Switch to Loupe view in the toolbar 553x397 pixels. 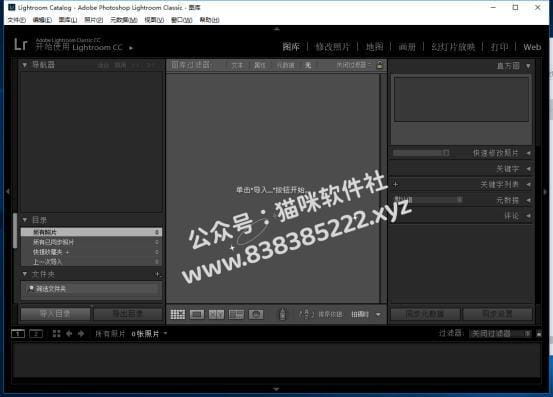click(197, 314)
